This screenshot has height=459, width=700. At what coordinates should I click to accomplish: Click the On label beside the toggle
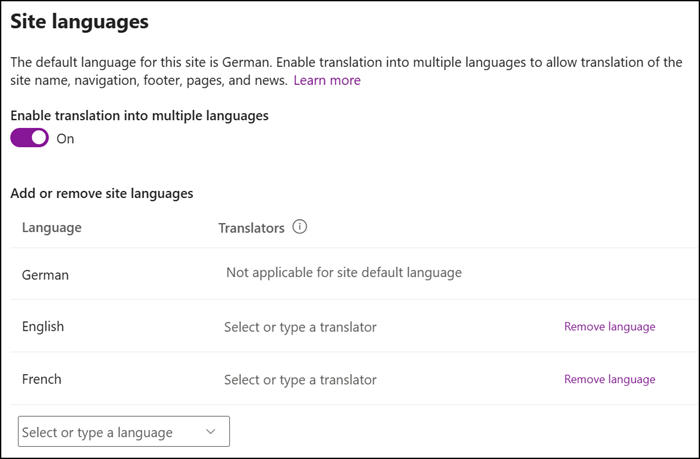tap(65, 139)
